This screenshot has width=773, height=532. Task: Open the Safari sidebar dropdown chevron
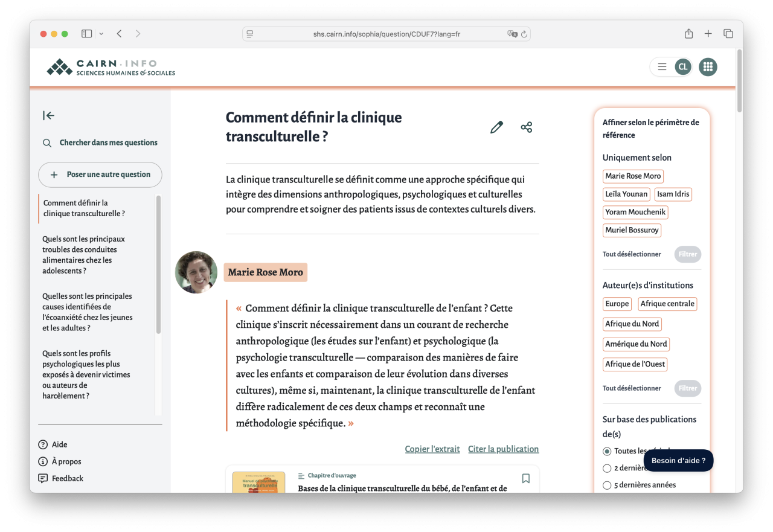(101, 34)
